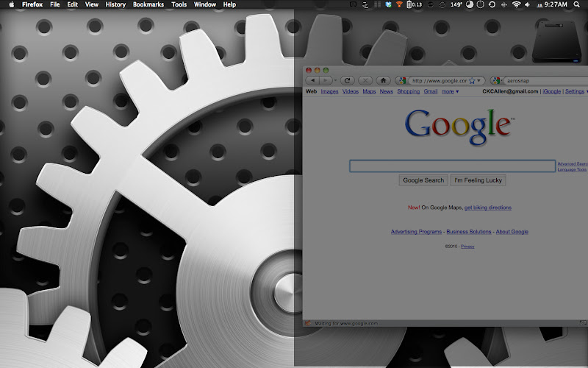Open Spotlight search magnifying glass

(x=577, y=4)
